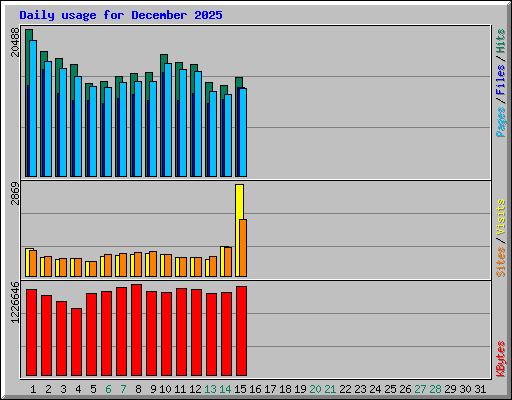
Task: Select day 1 on the date axis
Action: 33,389
